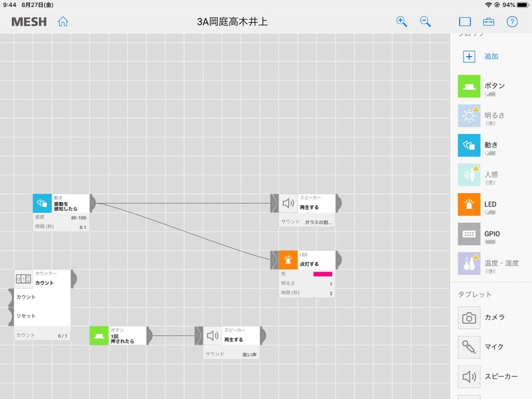Tap the Counter block output connector
Image resolution: width=532 pixels, height=399 pixels.
[x=74, y=279]
